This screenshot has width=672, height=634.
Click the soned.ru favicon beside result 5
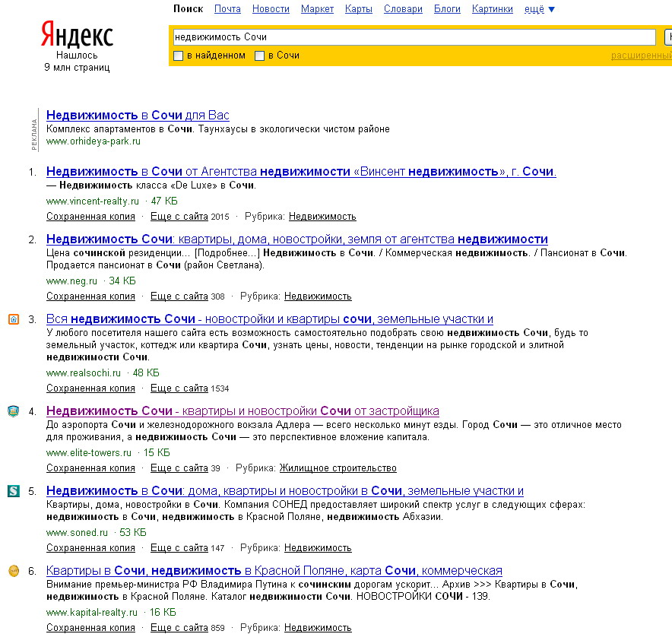click(14, 491)
